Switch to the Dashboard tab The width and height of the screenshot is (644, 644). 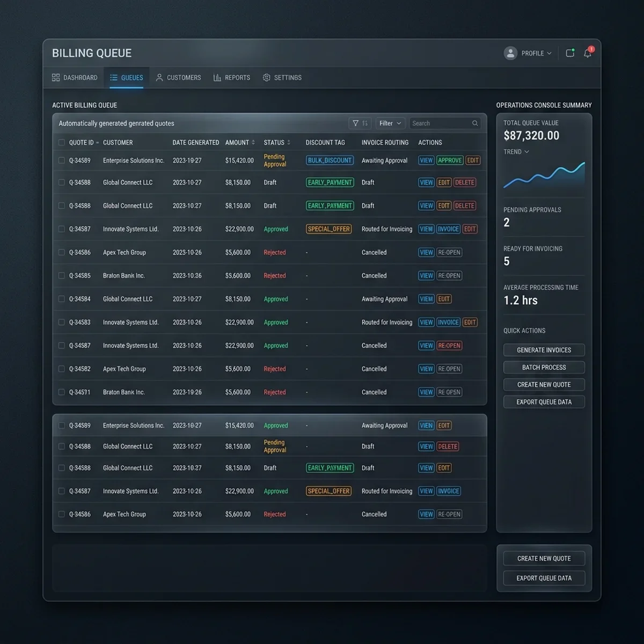pyautogui.click(x=75, y=78)
